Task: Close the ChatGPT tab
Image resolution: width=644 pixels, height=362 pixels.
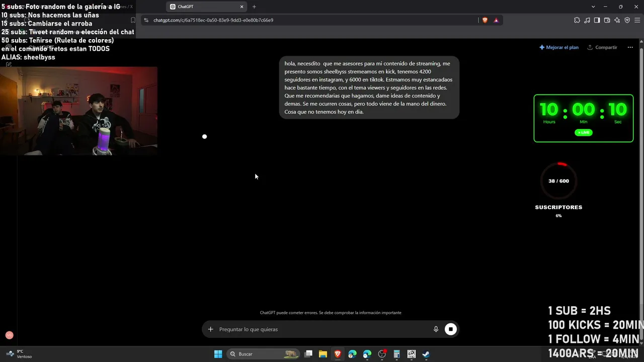Action: point(242,7)
